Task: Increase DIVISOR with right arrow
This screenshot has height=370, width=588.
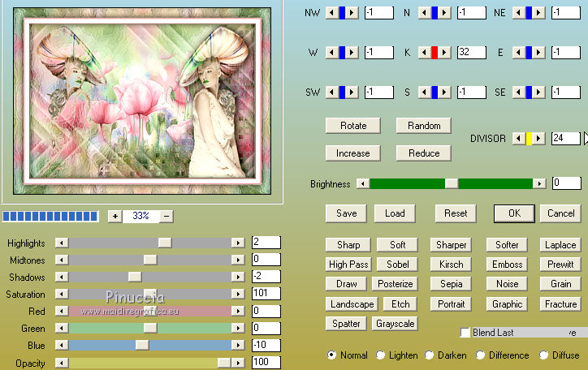Action: [x=538, y=139]
